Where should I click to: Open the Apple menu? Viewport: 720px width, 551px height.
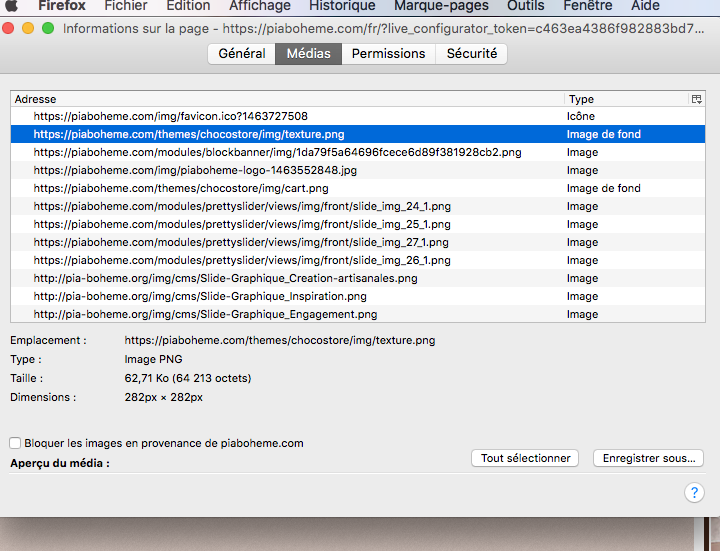(11, 5)
